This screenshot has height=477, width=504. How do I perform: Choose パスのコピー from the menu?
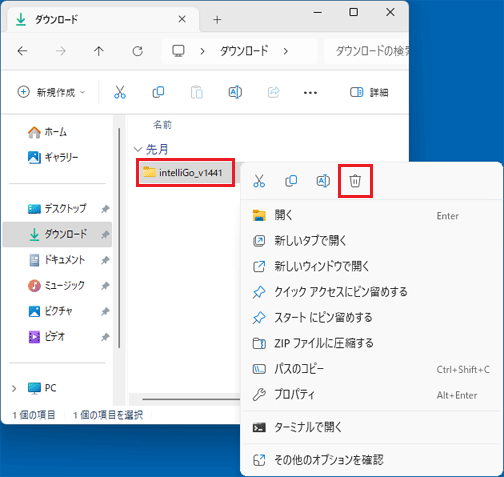[x=372, y=369]
